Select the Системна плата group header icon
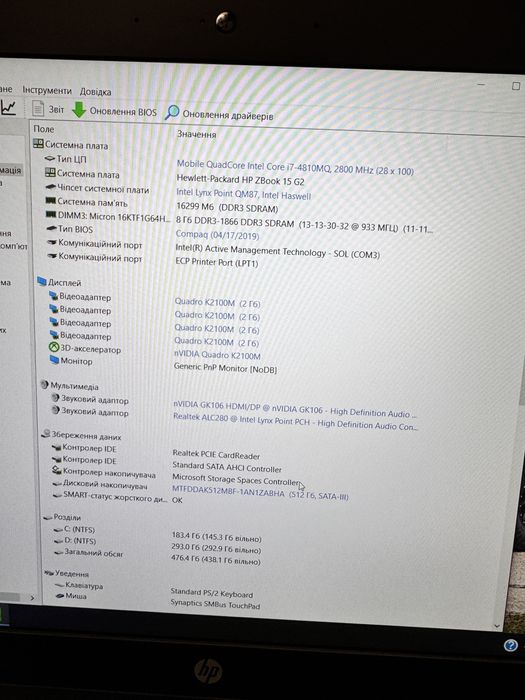525x700 pixels. [38, 144]
